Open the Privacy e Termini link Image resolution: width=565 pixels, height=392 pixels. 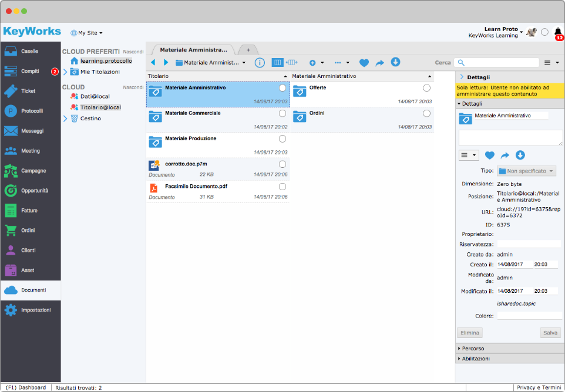coord(539,388)
